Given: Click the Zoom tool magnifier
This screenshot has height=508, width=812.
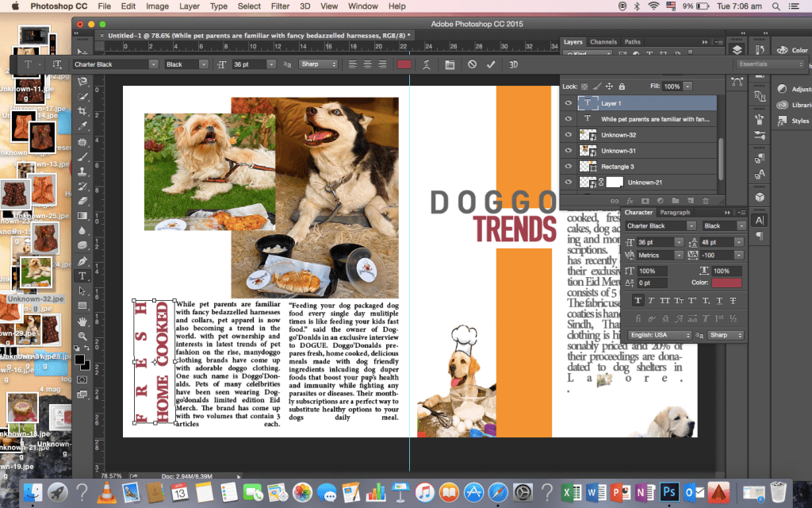Looking at the screenshot, I should coord(82,336).
